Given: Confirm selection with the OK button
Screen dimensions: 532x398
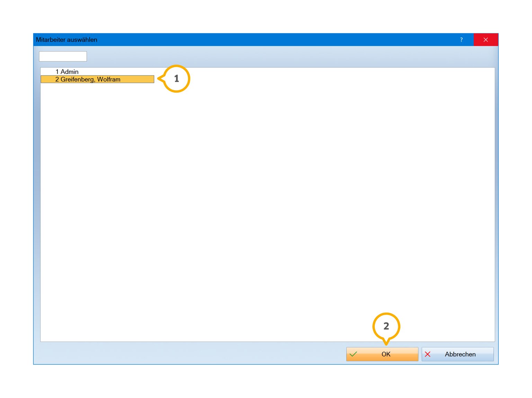Looking at the screenshot, I should pyautogui.click(x=382, y=354).
